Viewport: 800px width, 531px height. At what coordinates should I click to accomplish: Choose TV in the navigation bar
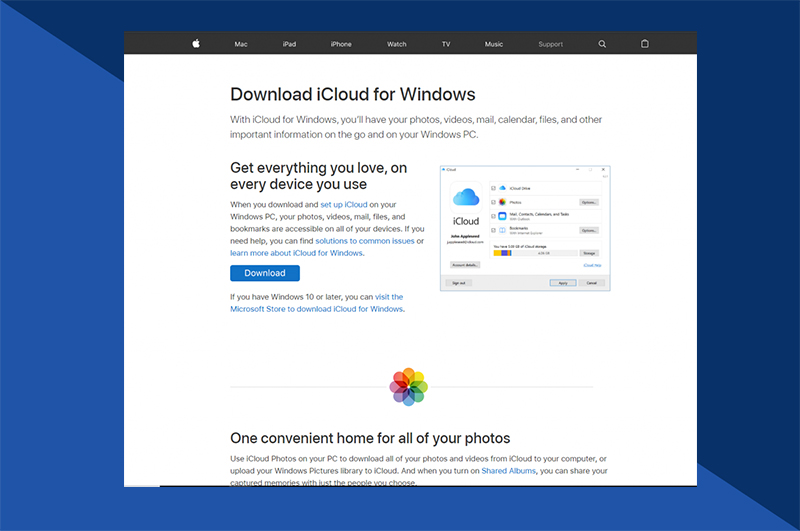[x=446, y=44]
